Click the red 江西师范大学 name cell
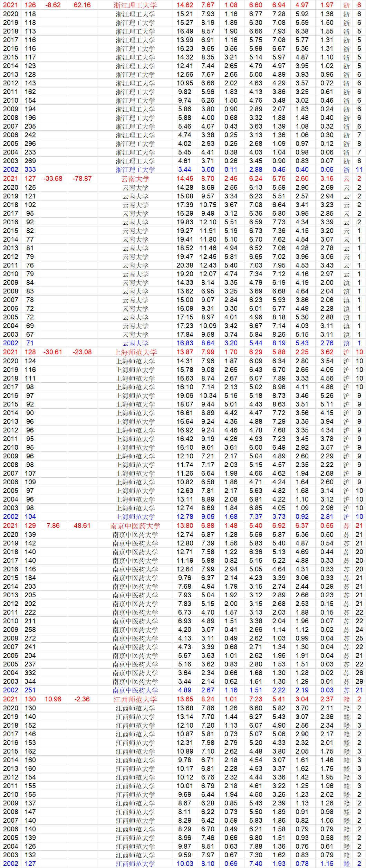 [x=135, y=699]
